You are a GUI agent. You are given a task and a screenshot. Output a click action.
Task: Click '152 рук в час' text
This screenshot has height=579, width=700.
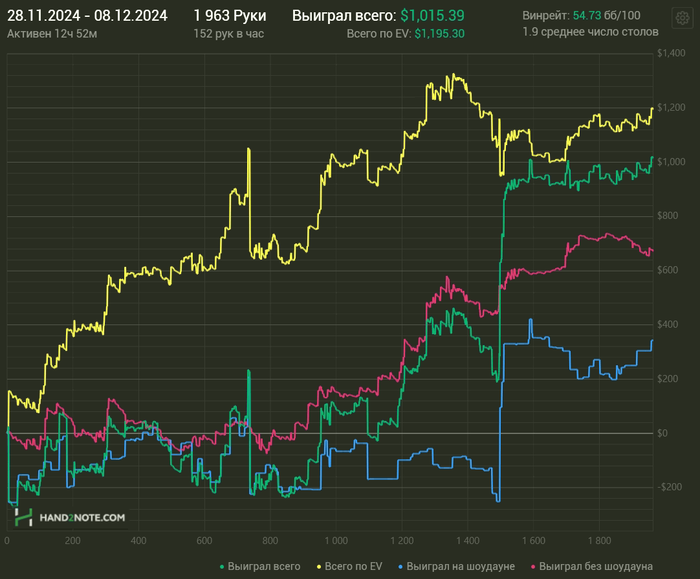pos(229,34)
